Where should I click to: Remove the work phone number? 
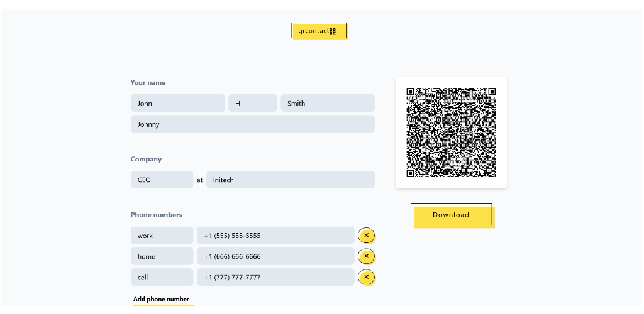(x=367, y=235)
